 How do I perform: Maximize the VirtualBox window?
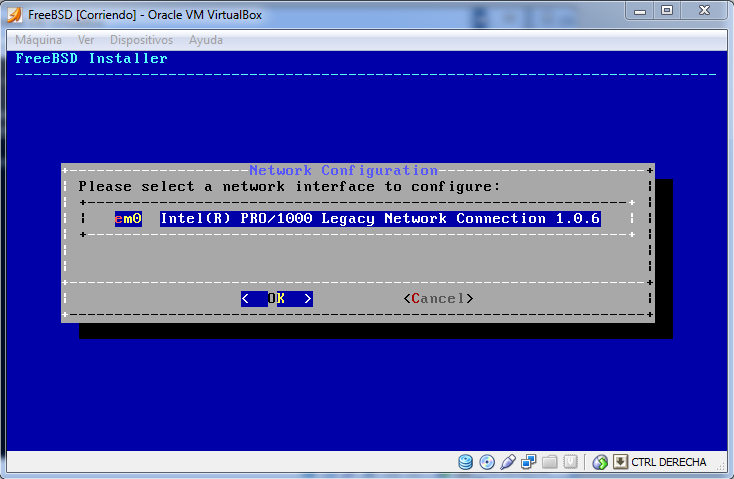pyautogui.click(x=667, y=11)
